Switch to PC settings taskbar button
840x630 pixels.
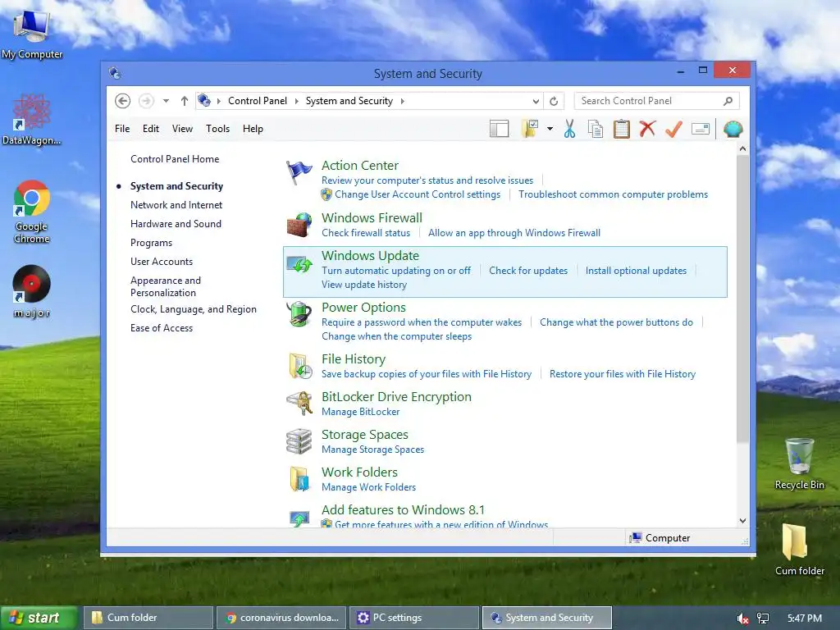[414, 618]
